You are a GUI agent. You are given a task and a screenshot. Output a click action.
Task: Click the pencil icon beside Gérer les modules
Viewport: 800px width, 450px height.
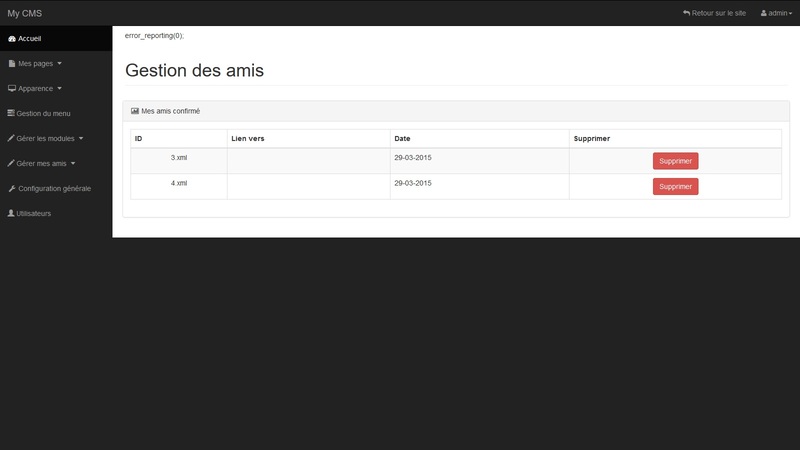[x=11, y=138]
